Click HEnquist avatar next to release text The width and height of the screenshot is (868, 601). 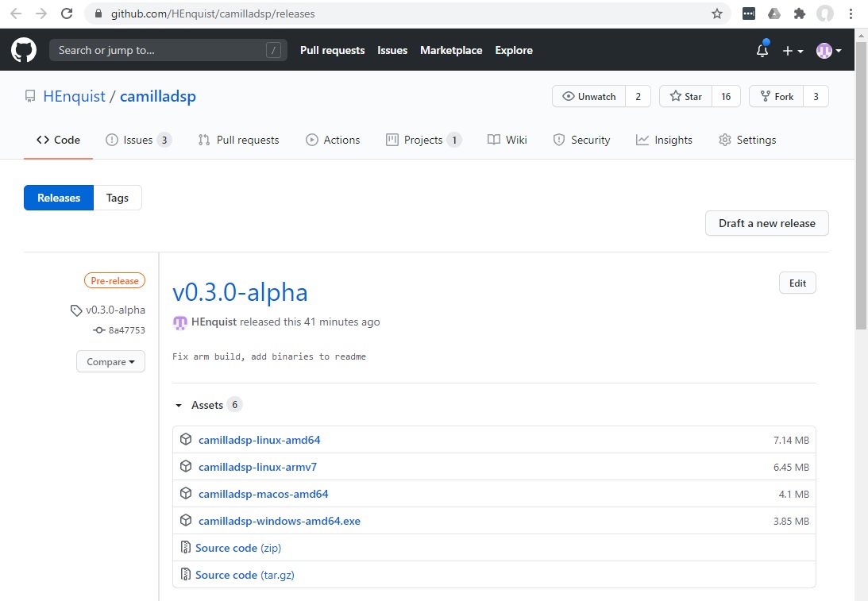click(x=180, y=322)
